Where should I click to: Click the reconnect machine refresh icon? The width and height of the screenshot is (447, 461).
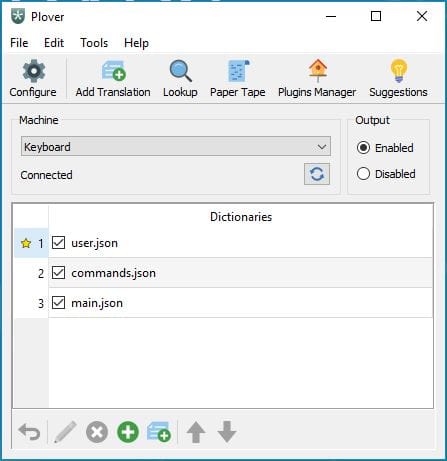(x=317, y=174)
